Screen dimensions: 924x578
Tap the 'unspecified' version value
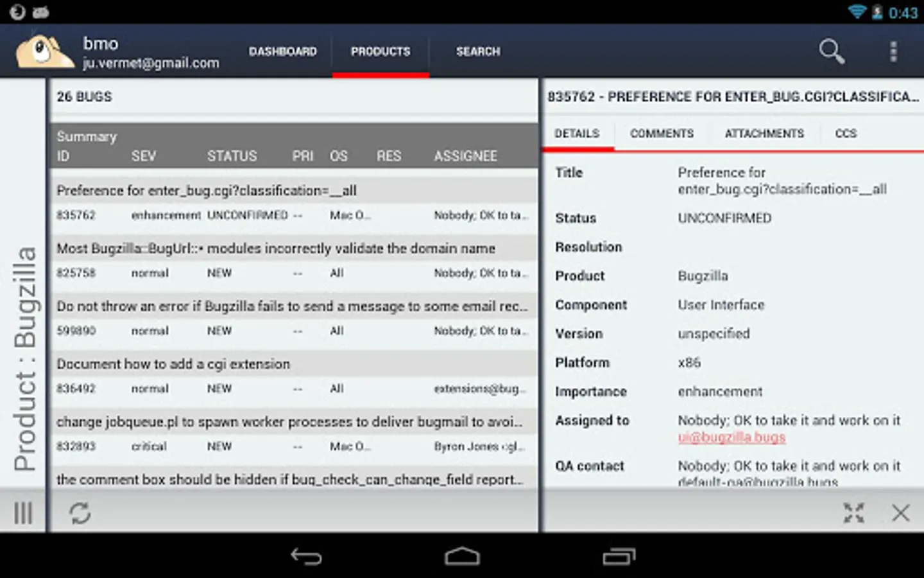coord(714,334)
